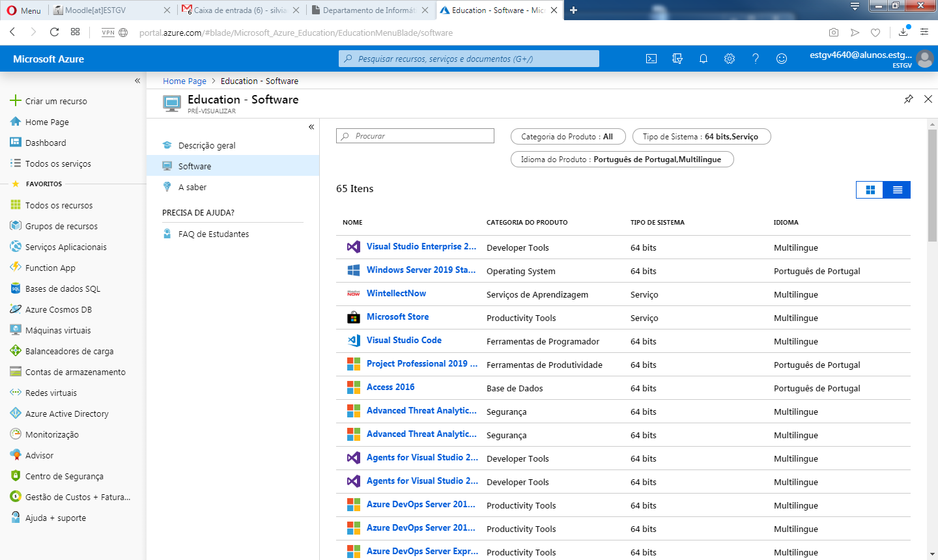The image size is (938, 560).
Task: Open Visual Studio Code link
Action: pyautogui.click(x=404, y=341)
